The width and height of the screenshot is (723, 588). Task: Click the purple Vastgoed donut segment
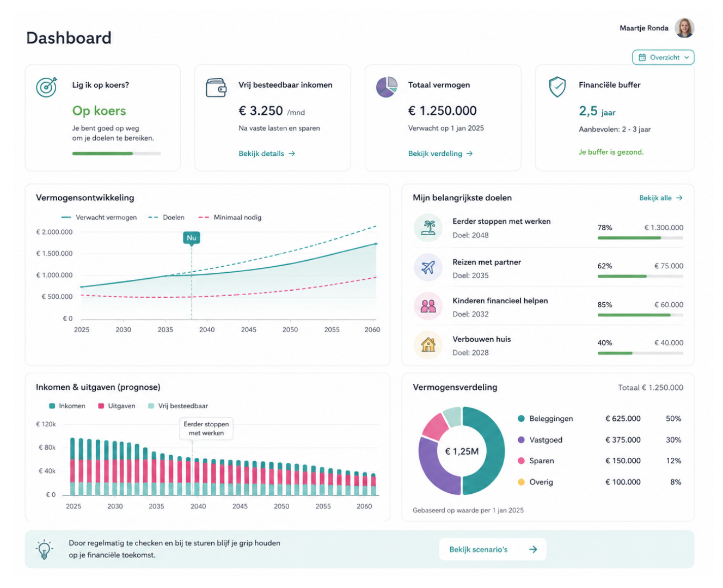click(434, 469)
